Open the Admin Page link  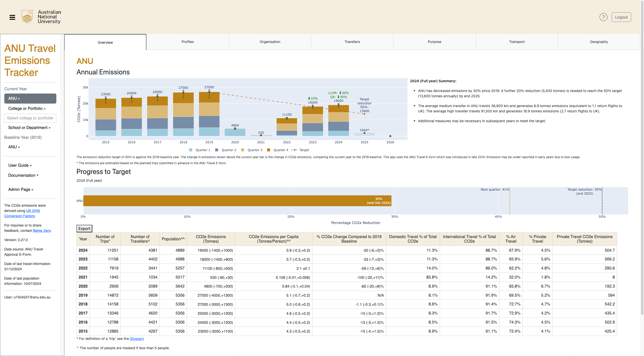(21, 190)
